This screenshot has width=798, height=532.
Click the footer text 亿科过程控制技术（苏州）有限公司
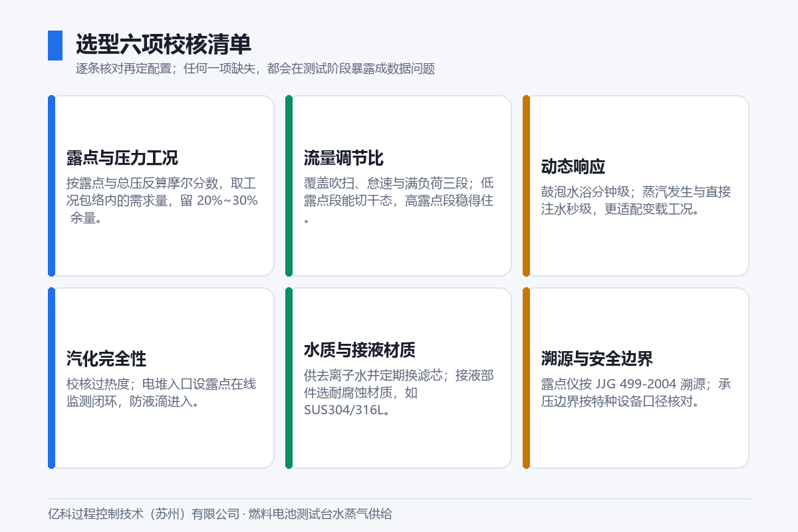tap(144, 514)
